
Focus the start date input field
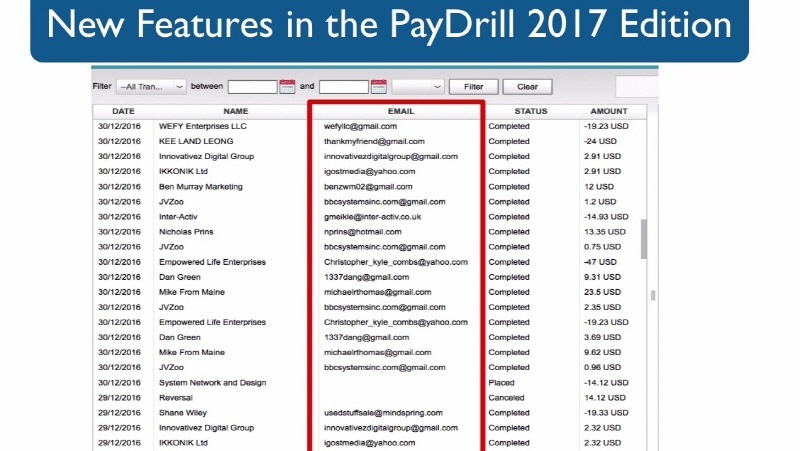coord(253,87)
